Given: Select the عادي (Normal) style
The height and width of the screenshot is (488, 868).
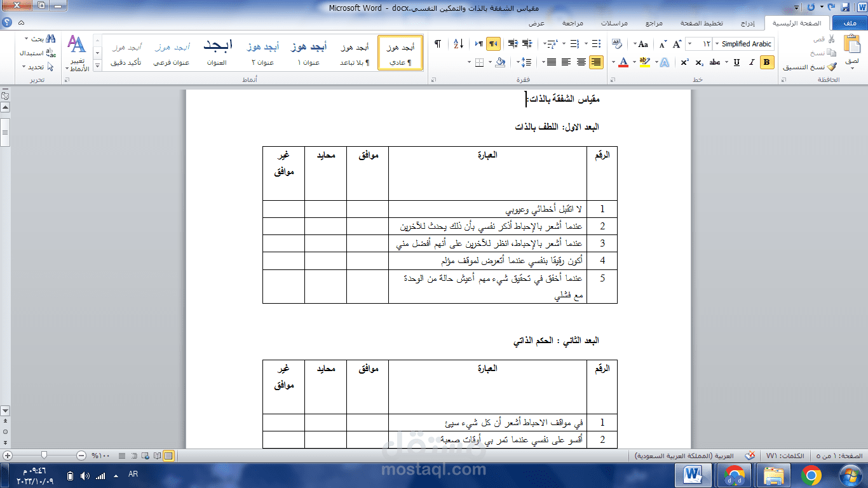Looking at the screenshot, I should click(x=400, y=53).
